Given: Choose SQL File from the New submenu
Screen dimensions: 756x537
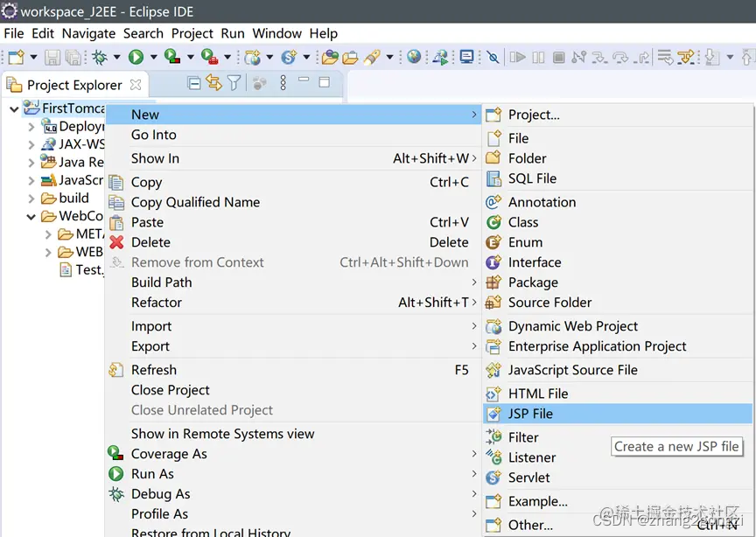Looking at the screenshot, I should [618, 178].
